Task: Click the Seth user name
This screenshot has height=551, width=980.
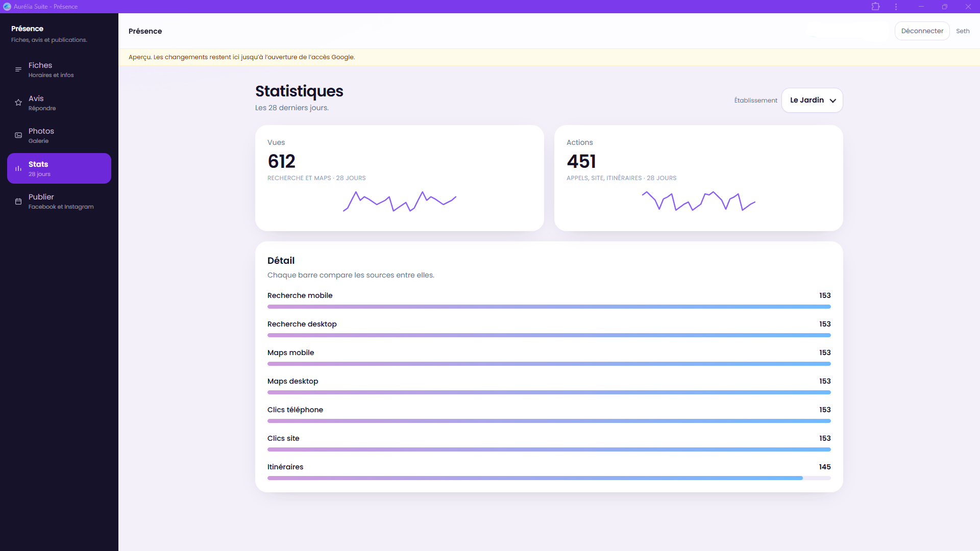Action: [x=963, y=31]
